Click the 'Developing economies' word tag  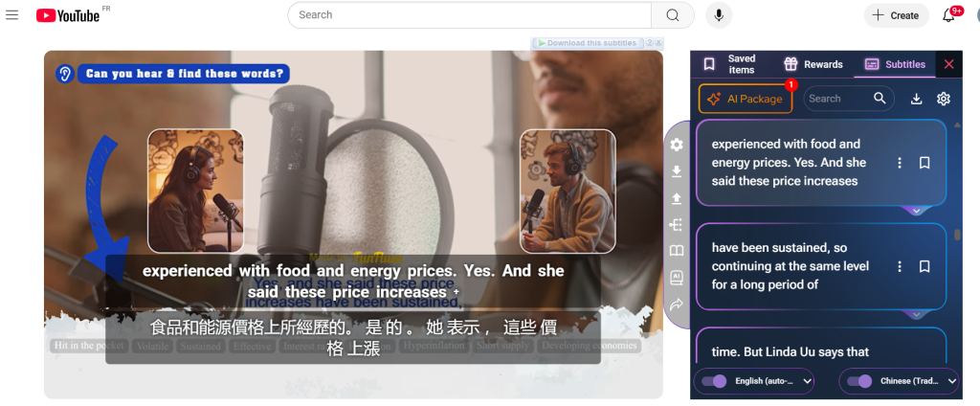tap(590, 346)
